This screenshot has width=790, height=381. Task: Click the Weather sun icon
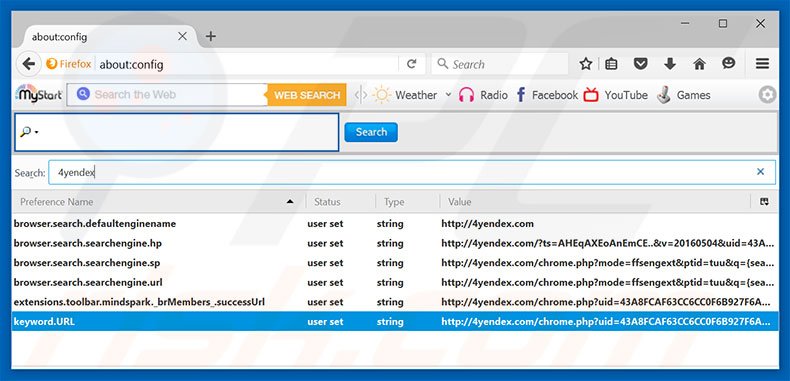(382, 95)
